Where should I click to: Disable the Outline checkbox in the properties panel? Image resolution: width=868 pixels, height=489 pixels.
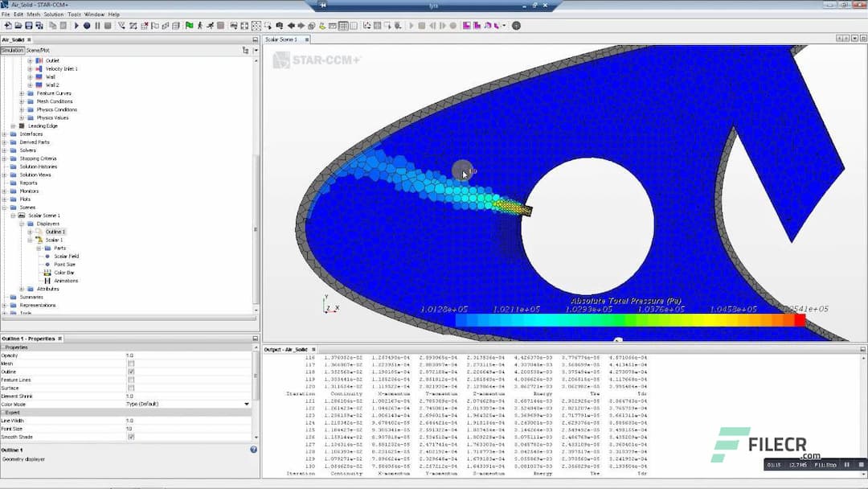(131, 372)
